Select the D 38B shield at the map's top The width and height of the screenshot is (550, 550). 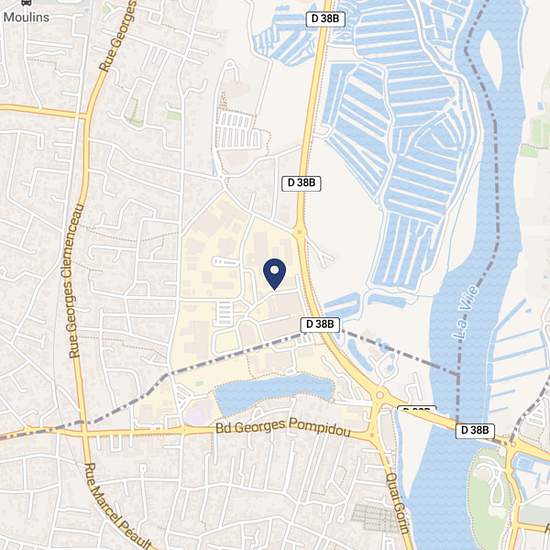point(325,19)
